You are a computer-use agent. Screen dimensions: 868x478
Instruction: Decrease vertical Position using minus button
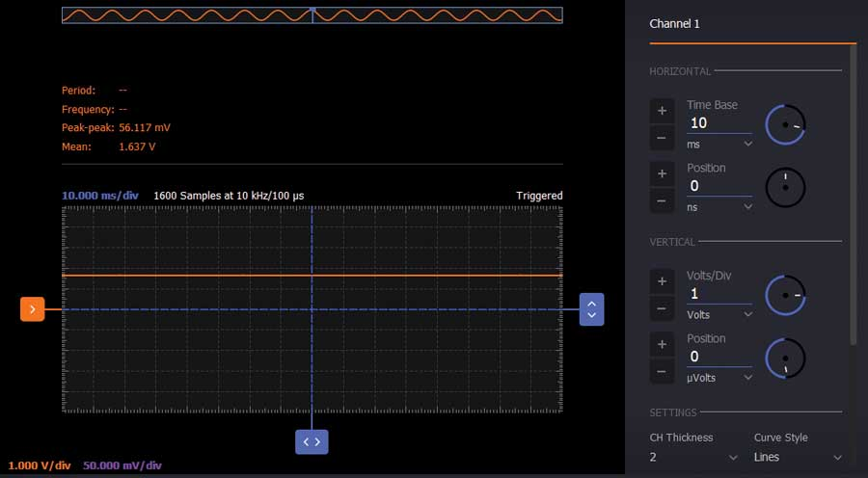pos(662,373)
